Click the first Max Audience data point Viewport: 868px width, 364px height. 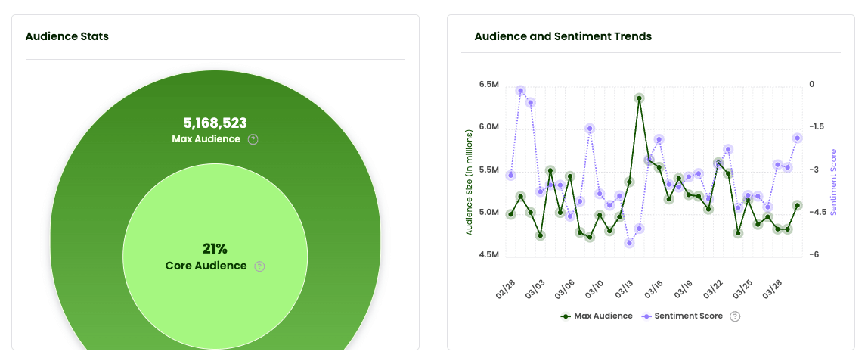click(x=511, y=214)
